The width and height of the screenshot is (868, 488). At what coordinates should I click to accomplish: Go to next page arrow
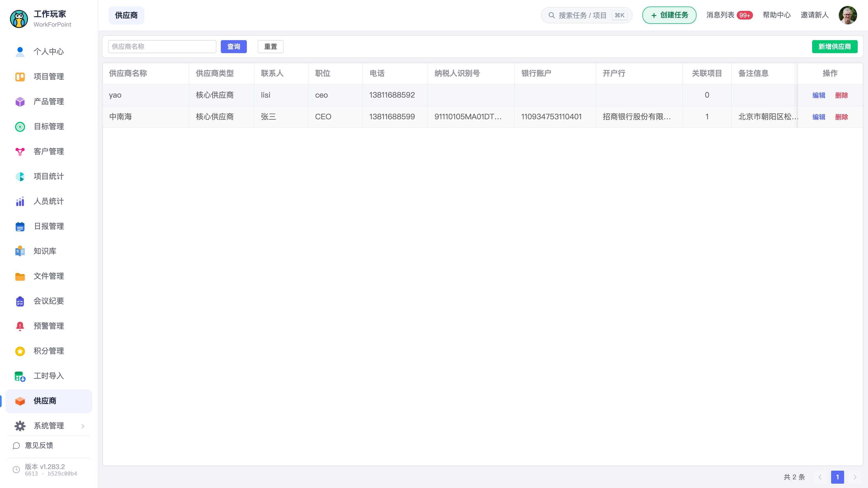[x=855, y=477]
